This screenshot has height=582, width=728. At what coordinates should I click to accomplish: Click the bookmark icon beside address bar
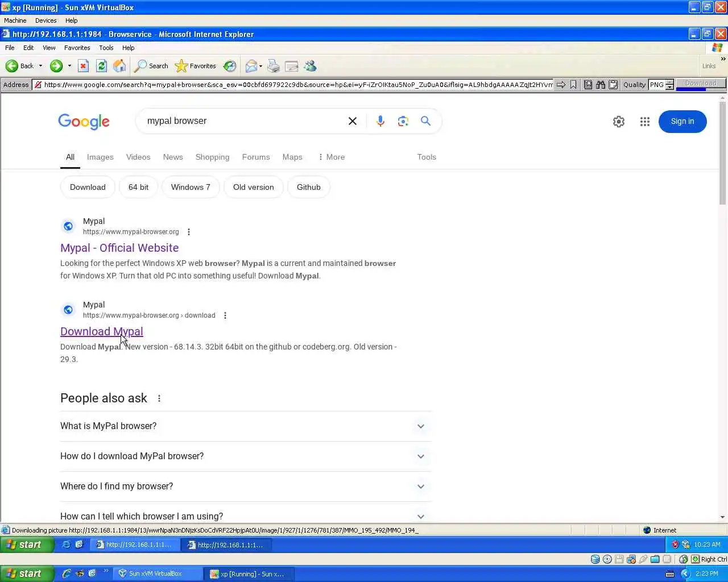pyautogui.click(x=573, y=85)
